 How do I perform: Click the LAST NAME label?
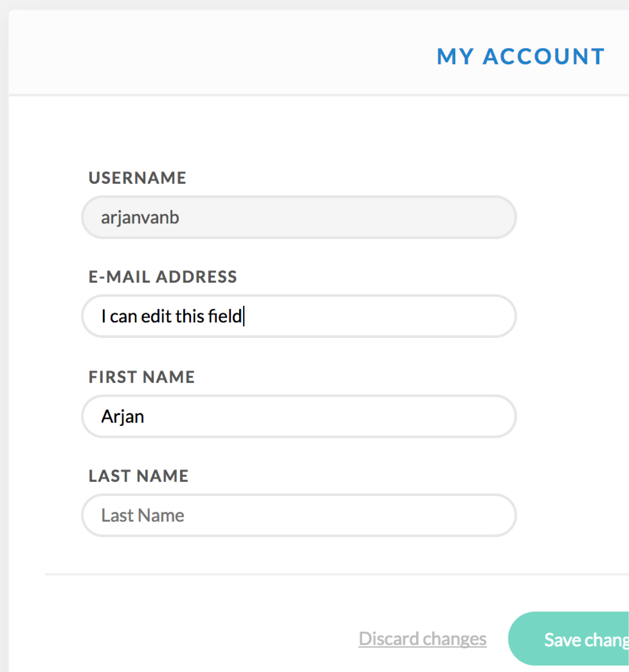(139, 476)
